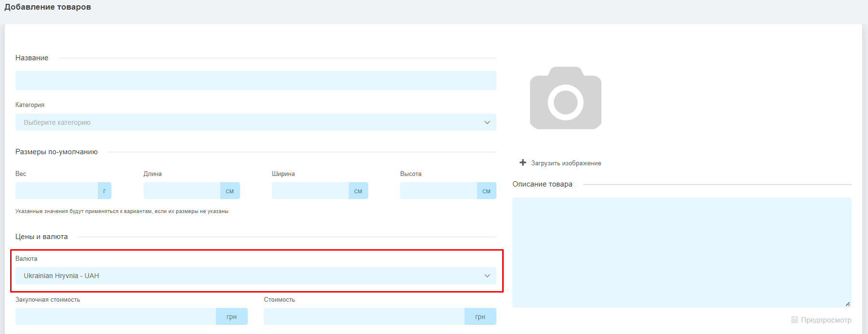
Task: Click the camera placeholder image
Action: [565, 98]
